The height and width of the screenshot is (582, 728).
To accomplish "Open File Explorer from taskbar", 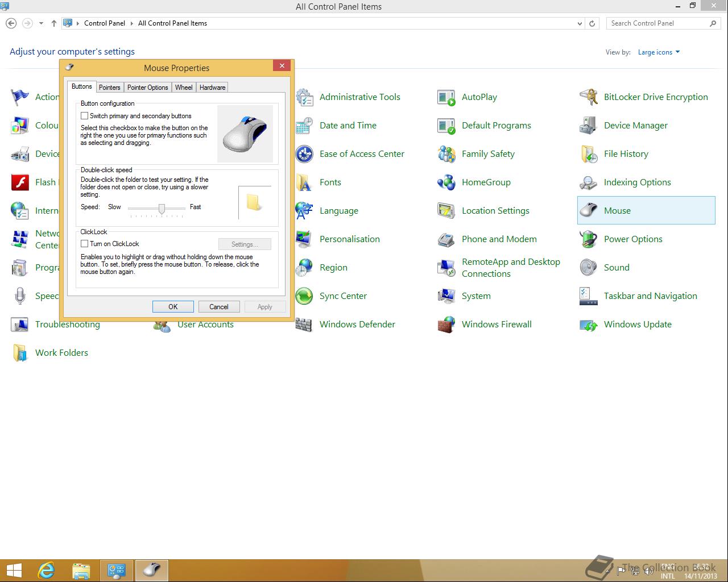I will click(x=81, y=570).
